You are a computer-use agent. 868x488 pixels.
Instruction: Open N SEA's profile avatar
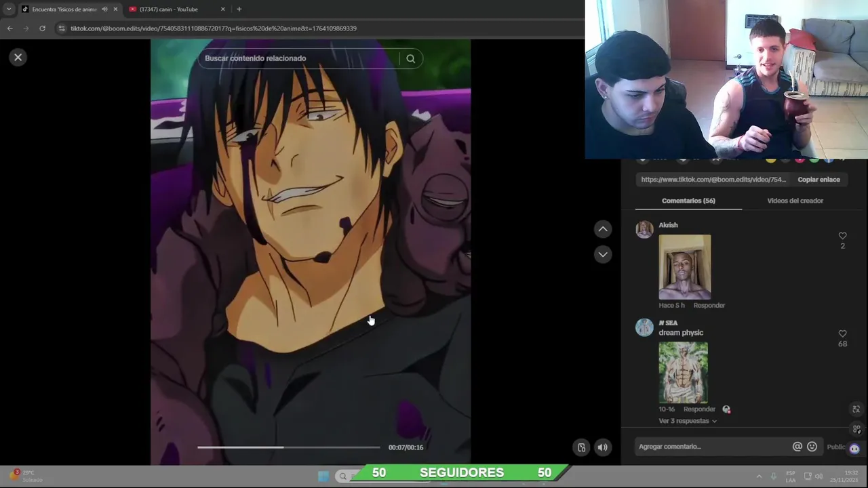pos(644,327)
